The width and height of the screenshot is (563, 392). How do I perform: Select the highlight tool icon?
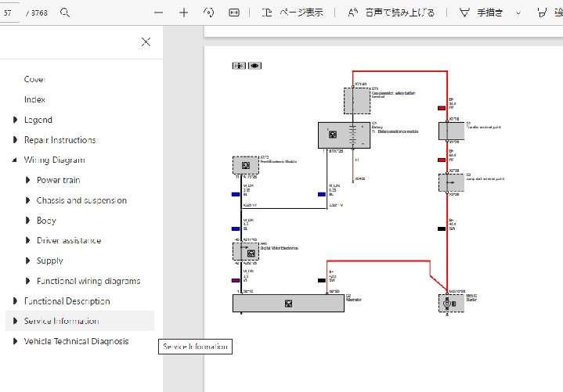(x=542, y=13)
